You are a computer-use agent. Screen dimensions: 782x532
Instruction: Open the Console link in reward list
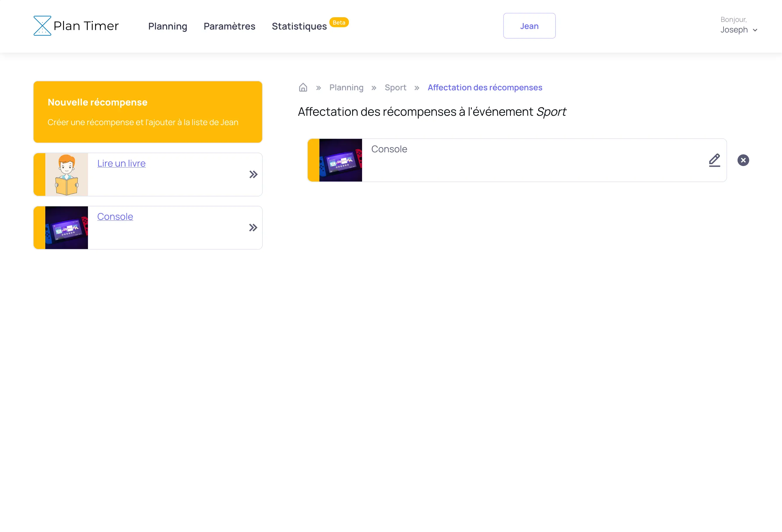click(x=115, y=216)
